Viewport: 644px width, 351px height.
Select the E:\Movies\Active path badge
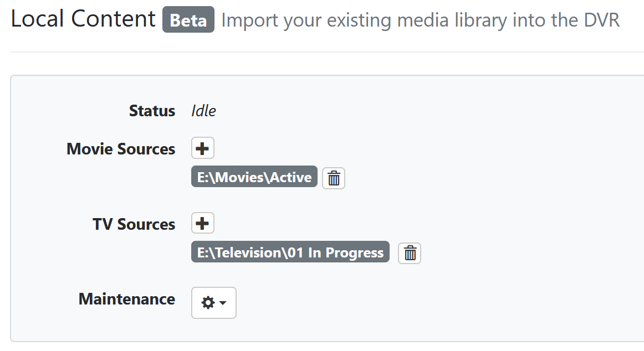click(254, 177)
